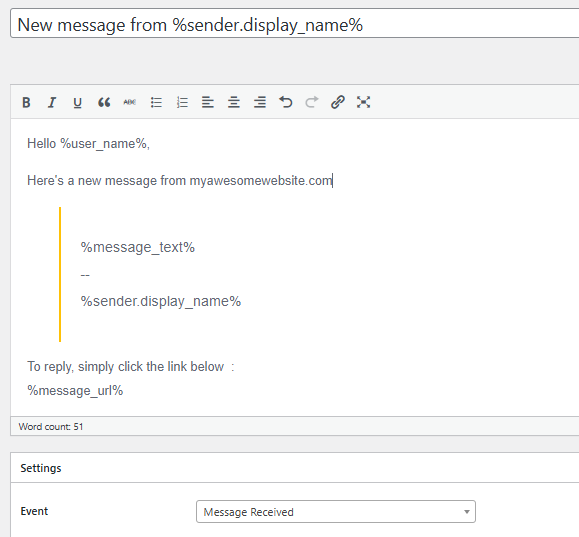579x537 pixels.
Task: Apply strikethrough with the ABC icon
Action: coord(130,102)
